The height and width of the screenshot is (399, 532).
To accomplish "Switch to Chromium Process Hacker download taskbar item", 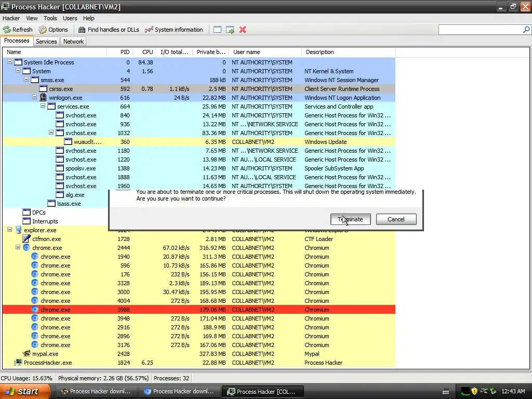I will click(x=179, y=391).
